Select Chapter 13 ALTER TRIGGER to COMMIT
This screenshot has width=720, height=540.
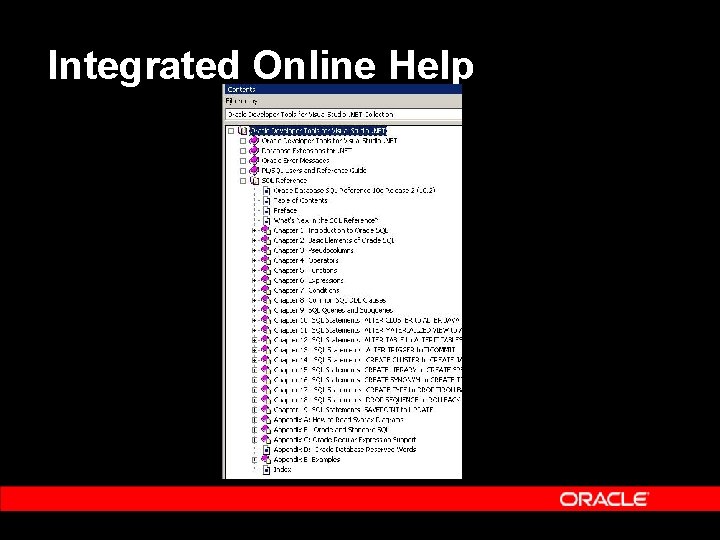pyautogui.click(x=364, y=350)
